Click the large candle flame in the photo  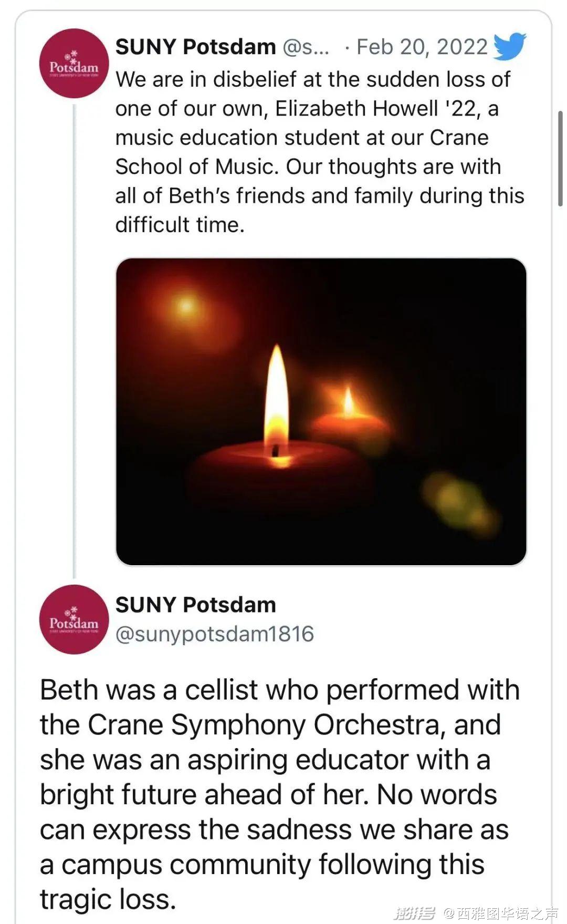(x=276, y=399)
